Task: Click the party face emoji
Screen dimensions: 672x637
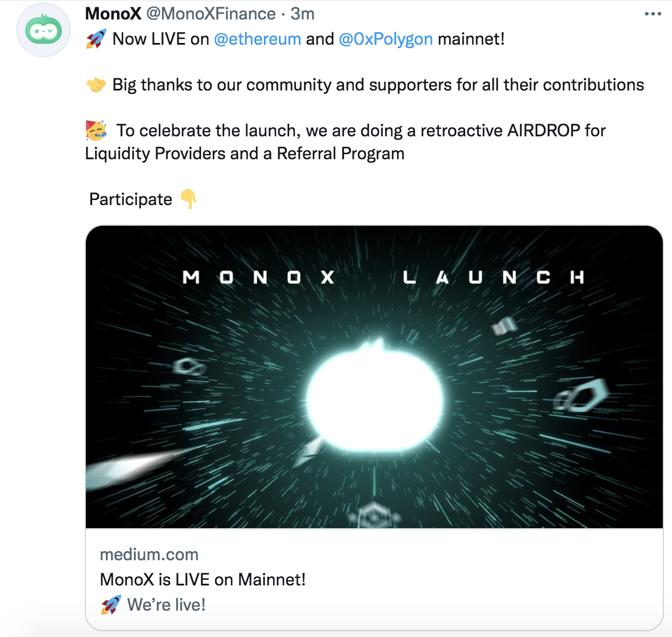Action: 96,131
